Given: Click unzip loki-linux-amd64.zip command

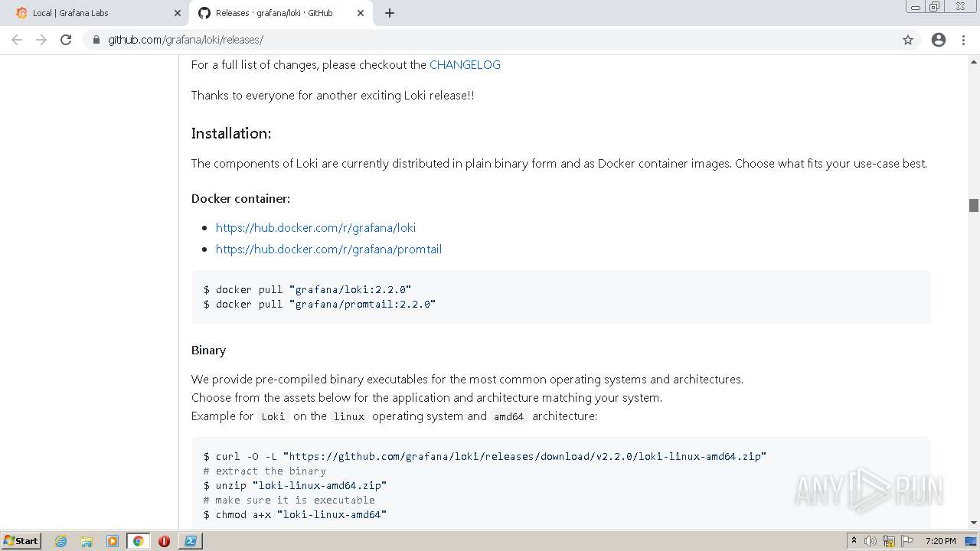Looking at the screenshot, I should pos(295,485).
